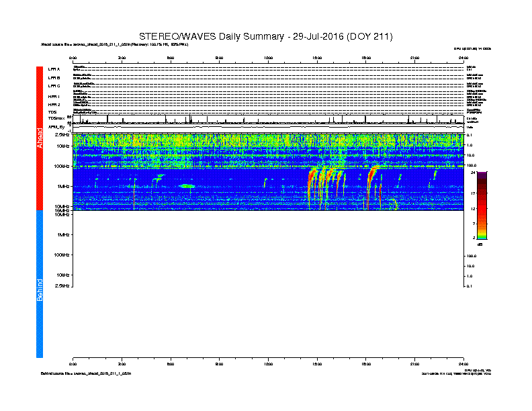Click the 12:00 tick label on the bottom time axis

pos(268,364)
